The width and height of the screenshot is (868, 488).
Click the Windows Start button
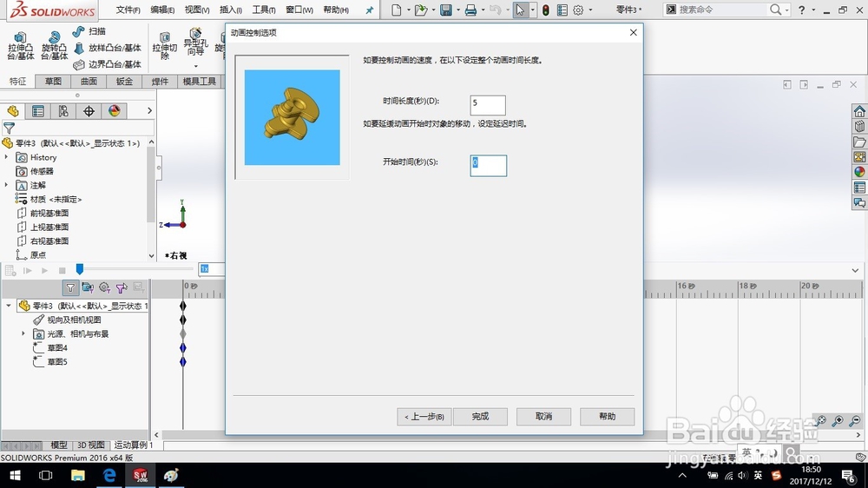(x=15, y=475)
